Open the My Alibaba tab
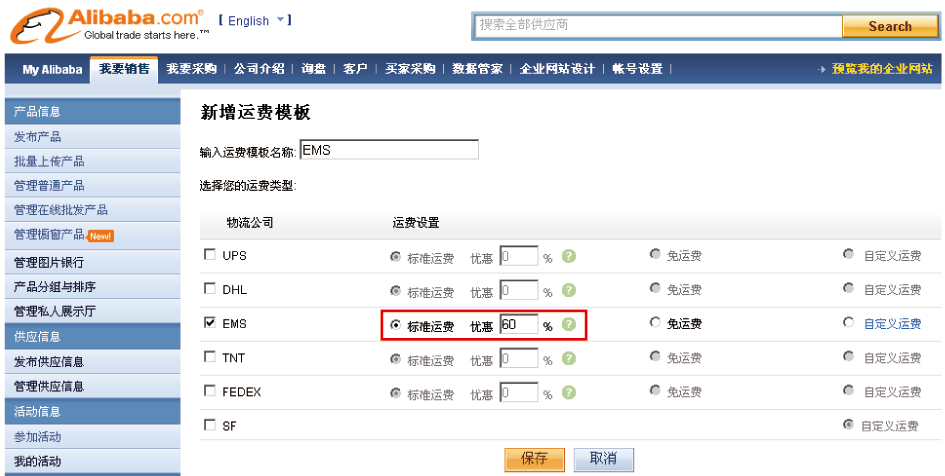The width and height of the screenshot is (945, 476). click(x=52, y=69)
